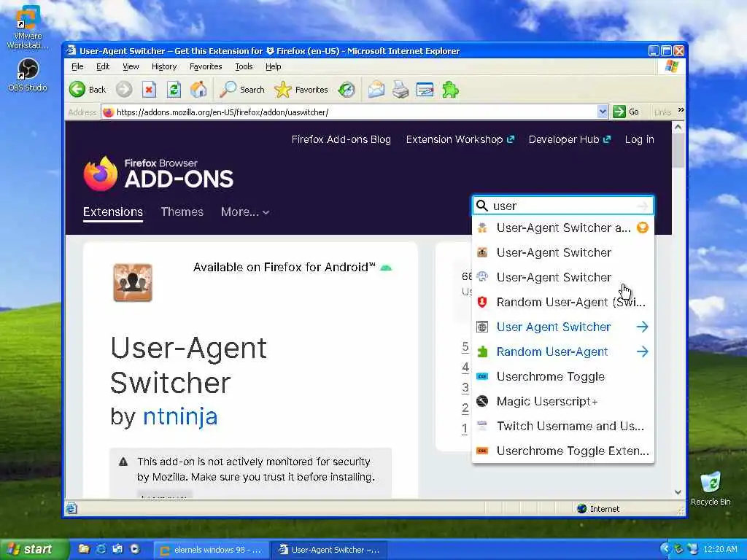This screenshot has width=747, height=560.
Task: Click the page icon in status bar
Action: (x=71, y=508)
